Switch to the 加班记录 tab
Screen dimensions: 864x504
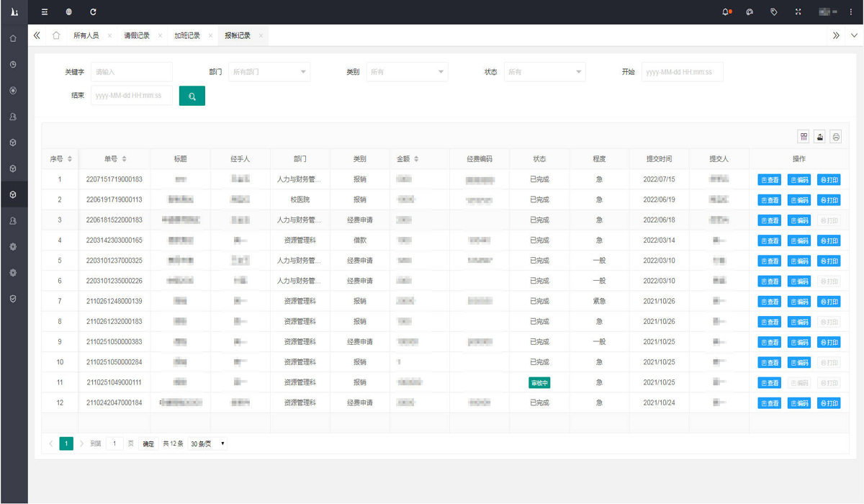187,35
